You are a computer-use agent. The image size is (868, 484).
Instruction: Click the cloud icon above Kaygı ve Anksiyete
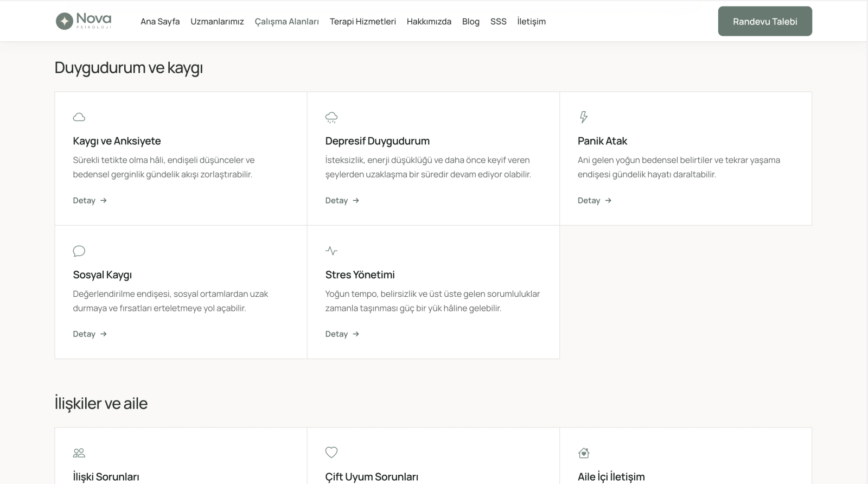pyautogui.click(x=79, y=117)
